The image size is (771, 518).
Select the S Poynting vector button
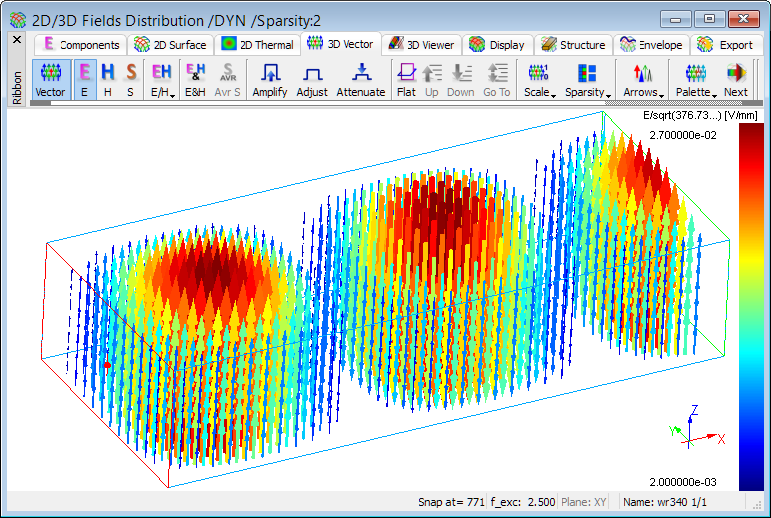pyautogui.click(x=130, y=79)
